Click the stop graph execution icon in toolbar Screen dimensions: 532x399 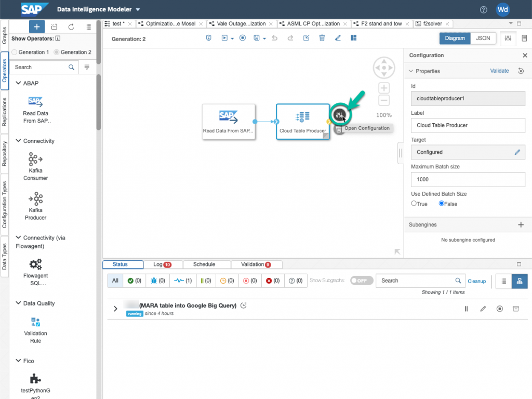click(242, 38)
